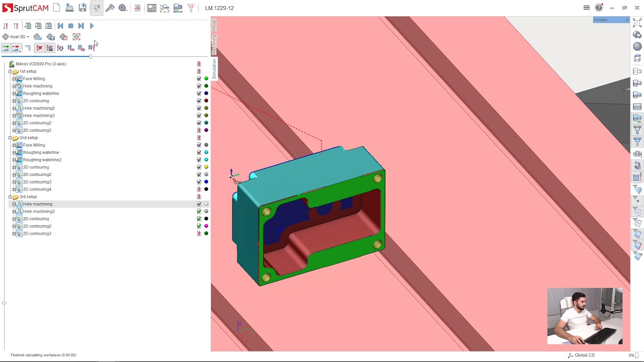This screenshot has width=644, height=362.
Task: Click the zoom to fit view icon
Action: [637, 23]
